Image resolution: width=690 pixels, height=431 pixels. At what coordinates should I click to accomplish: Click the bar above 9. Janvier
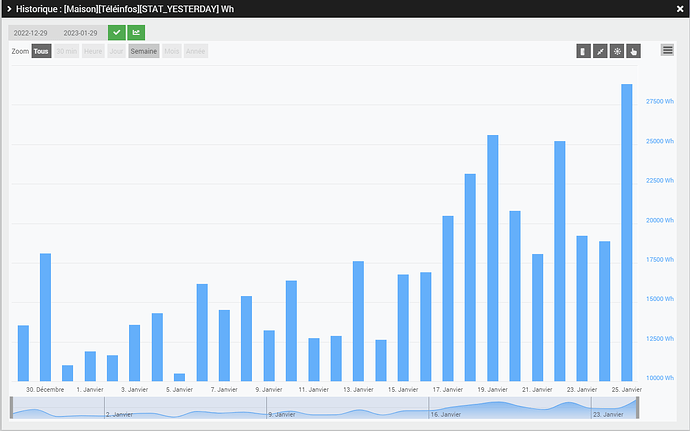point(269,356)
